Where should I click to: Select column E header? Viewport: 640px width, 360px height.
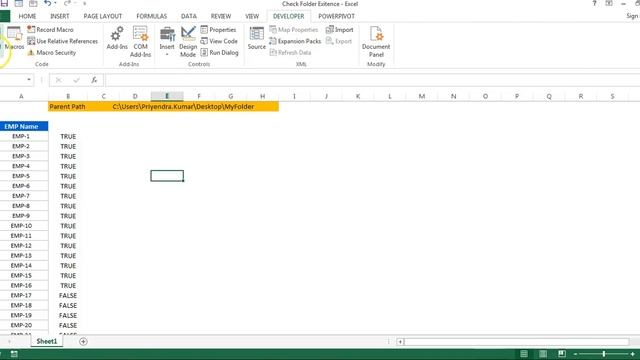[167, 96]
